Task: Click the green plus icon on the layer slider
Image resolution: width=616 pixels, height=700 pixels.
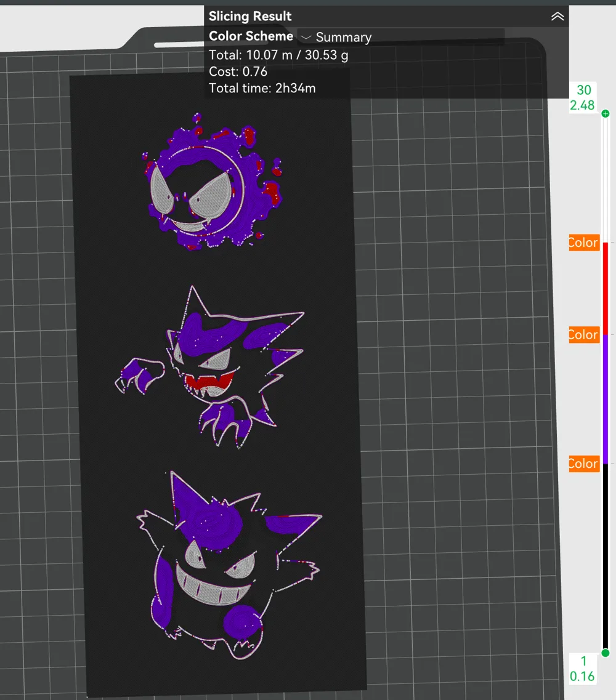Action: [x=605, y=113]
